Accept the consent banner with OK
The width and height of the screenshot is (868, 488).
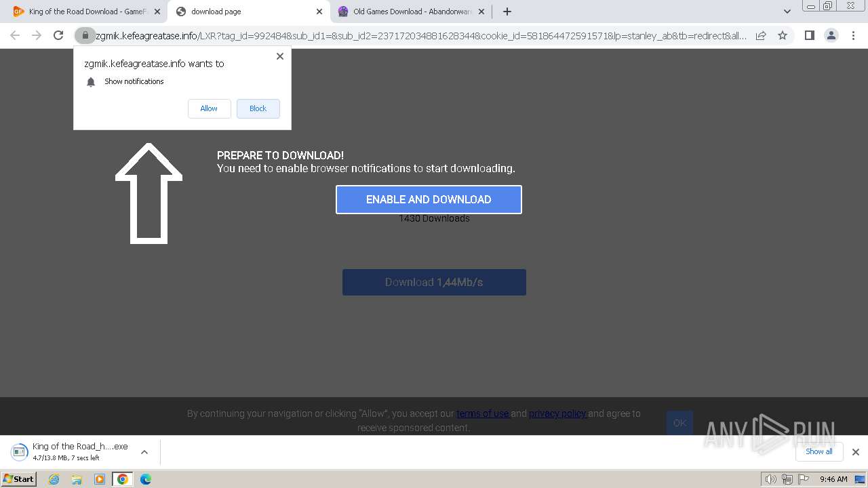(679, 423)
